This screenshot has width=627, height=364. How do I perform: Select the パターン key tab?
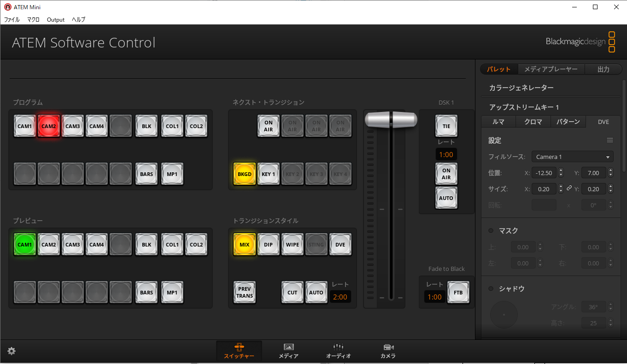(568, 122)
